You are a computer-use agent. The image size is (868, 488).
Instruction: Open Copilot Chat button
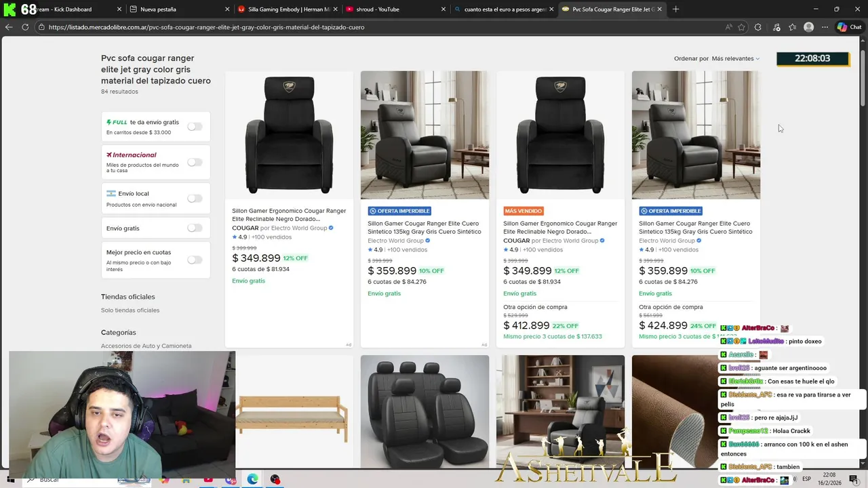click(849, 27)
